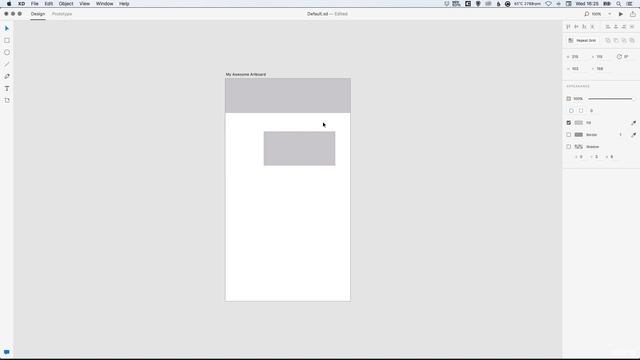Screen dimensions: 640x360
Task: Click the align right icon
Action: 624,27
